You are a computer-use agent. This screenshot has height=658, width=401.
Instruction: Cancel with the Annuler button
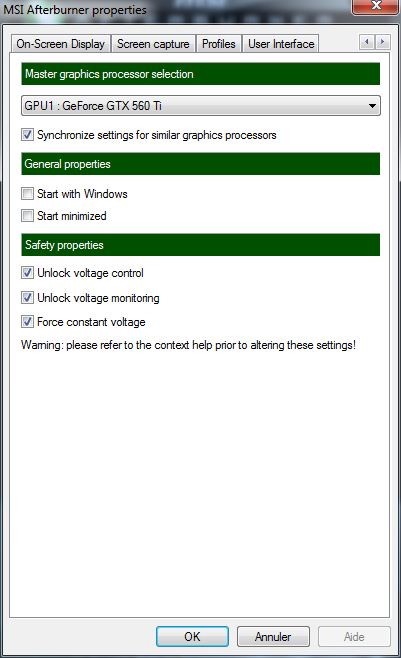[x=273, y=637]
